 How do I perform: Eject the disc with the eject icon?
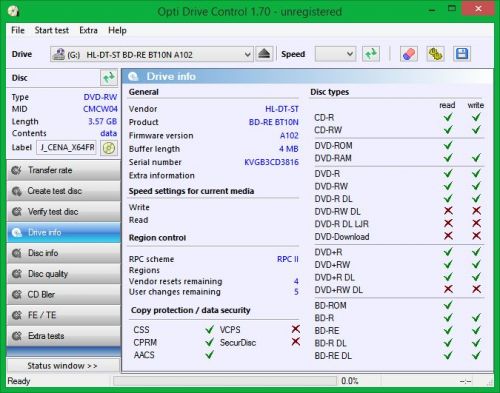point(264,54)
